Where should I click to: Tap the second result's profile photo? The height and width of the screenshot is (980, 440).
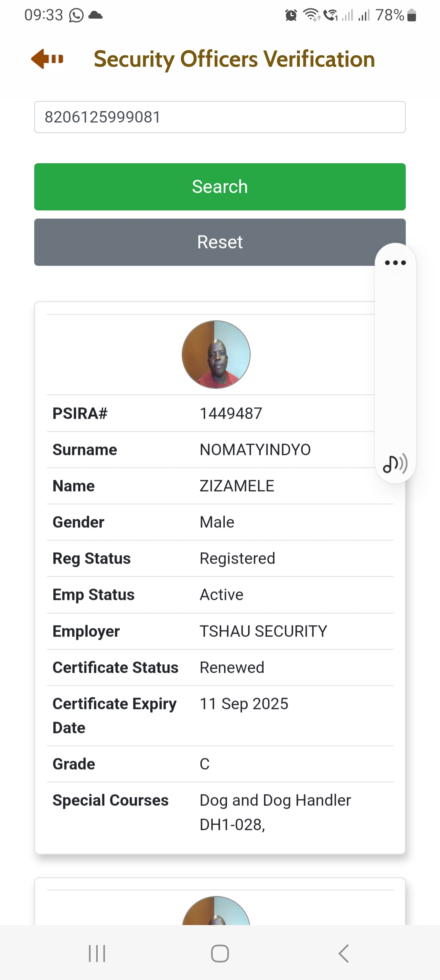click(x=216, y=910)
